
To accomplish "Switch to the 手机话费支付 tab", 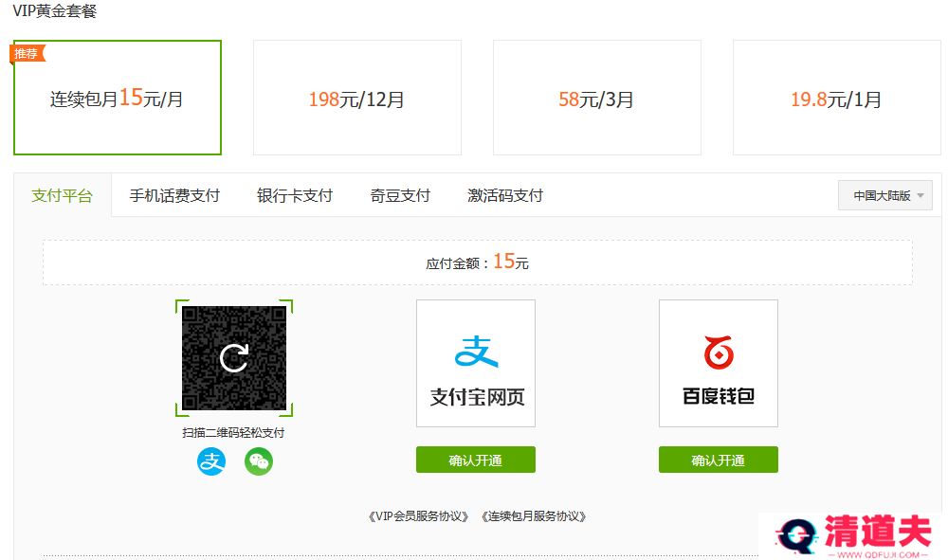I will [174, 194].
